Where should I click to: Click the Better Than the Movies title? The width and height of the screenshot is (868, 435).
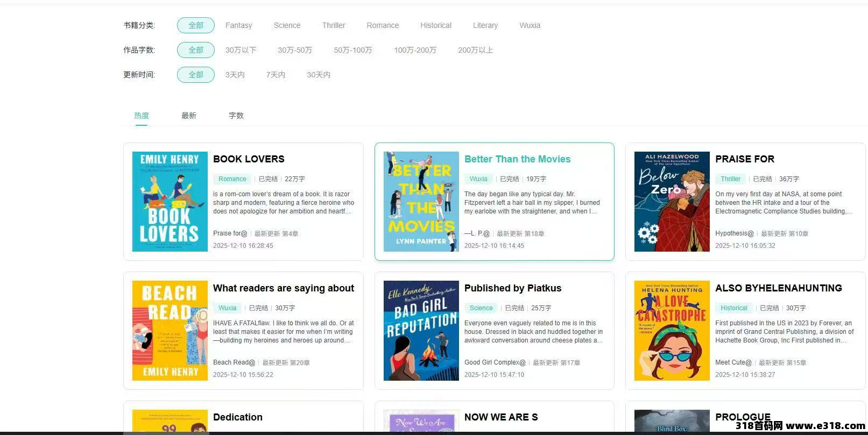[x=517, y=159]
